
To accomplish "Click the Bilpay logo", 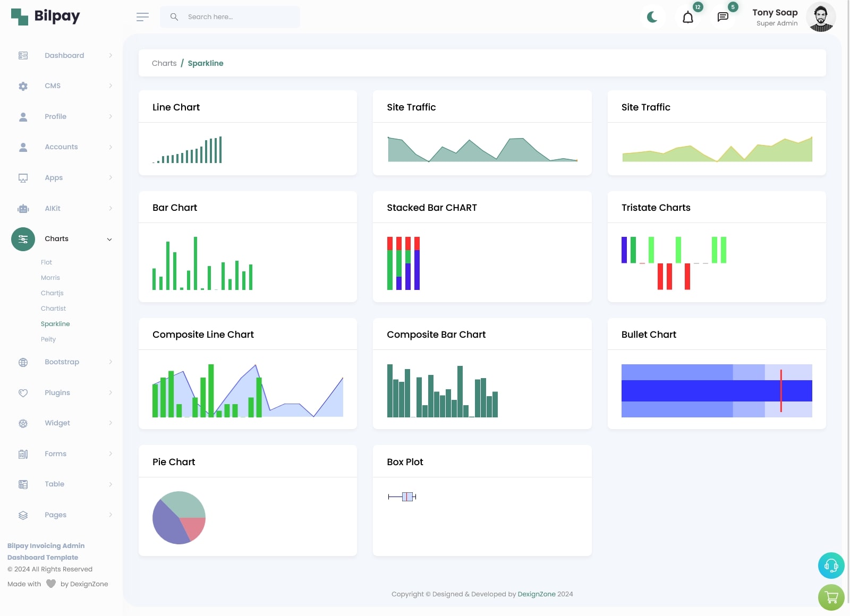I will (46, 16).
